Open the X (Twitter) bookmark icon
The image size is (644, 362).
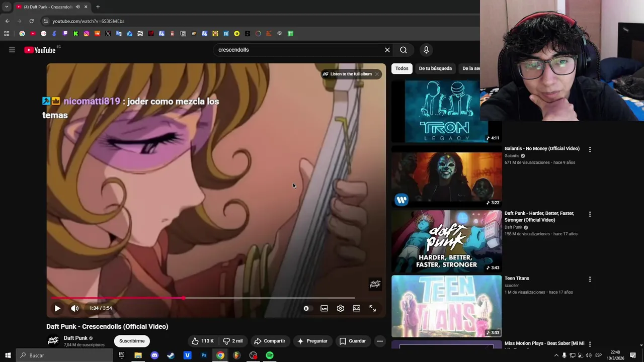(x=108, y=34)
